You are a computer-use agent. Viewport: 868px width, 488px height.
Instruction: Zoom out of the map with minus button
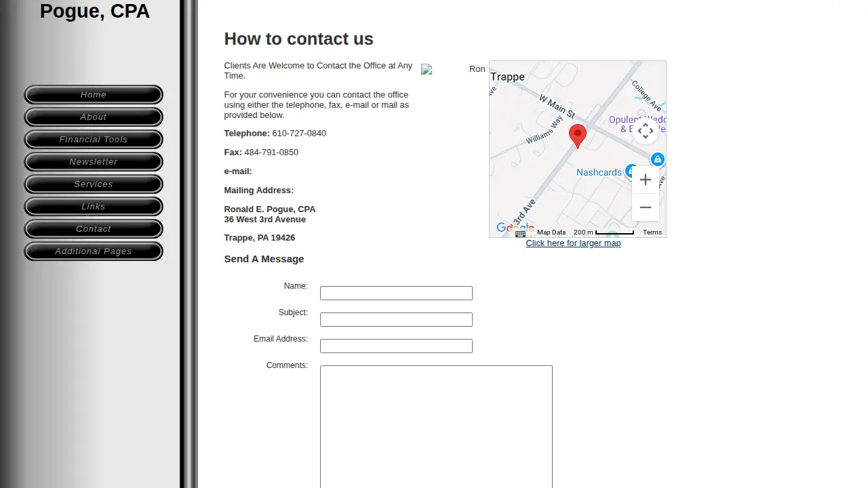click(646, 207)
